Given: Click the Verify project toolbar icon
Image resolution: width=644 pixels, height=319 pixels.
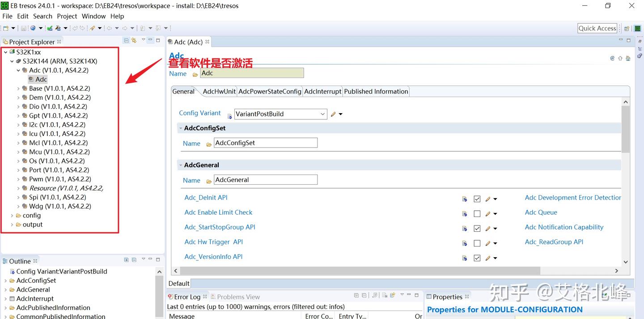Looking at the screenshot, I should (50, 28).
